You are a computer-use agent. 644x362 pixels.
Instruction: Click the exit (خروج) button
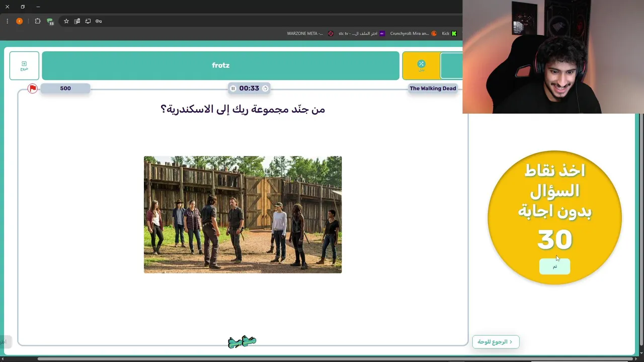(24, 65)
